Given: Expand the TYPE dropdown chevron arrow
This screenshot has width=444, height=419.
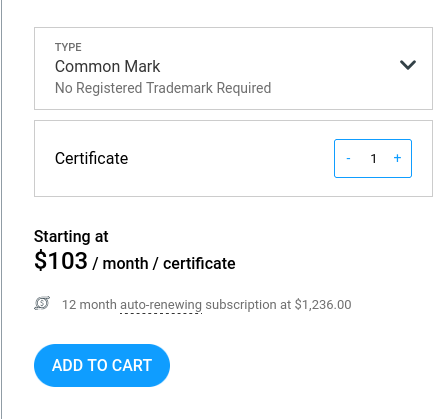Looking at the screenshot, I should click(x=408, y=65).
